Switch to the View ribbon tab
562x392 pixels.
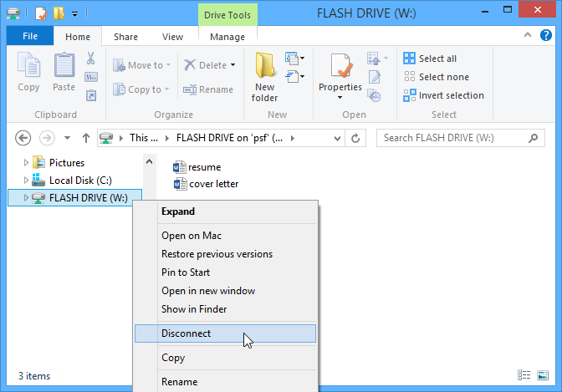tap(173, 37)
